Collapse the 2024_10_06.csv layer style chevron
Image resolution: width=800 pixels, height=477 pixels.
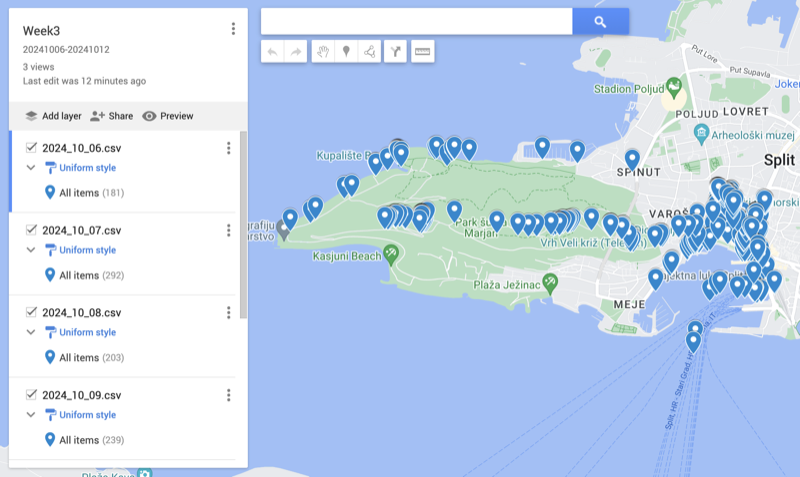31,168
